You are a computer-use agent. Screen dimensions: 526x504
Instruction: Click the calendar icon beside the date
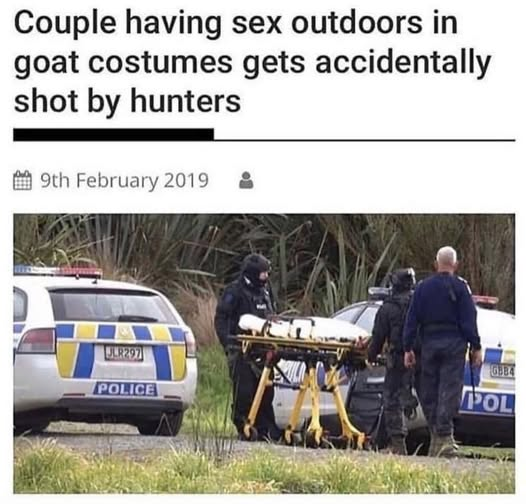(22, 181)
